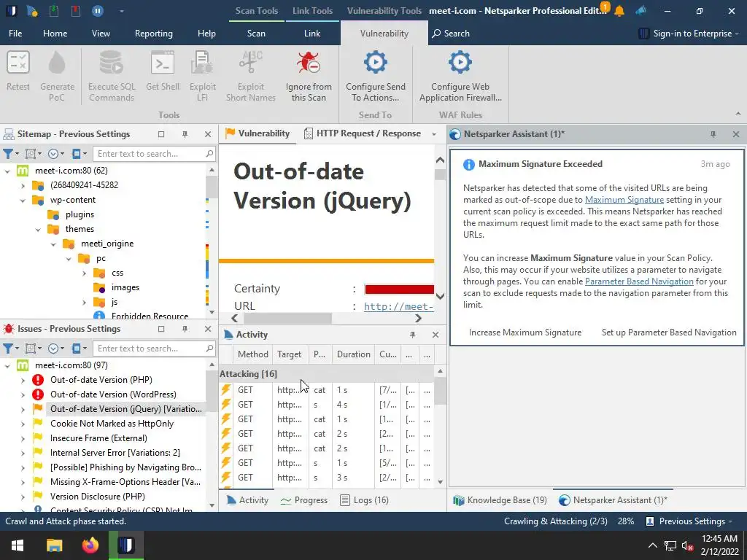The height and width of the screenshot is (560, 747).
Task: Click the ribbon Search box
Action: coord(451,34)
